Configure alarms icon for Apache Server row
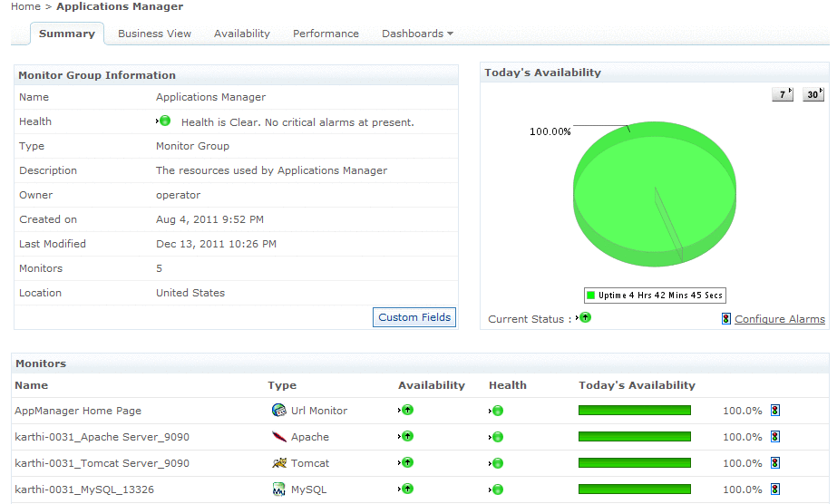Image resolution: width=837 pixels, height=504 pixels. click(x=775, y=436)
